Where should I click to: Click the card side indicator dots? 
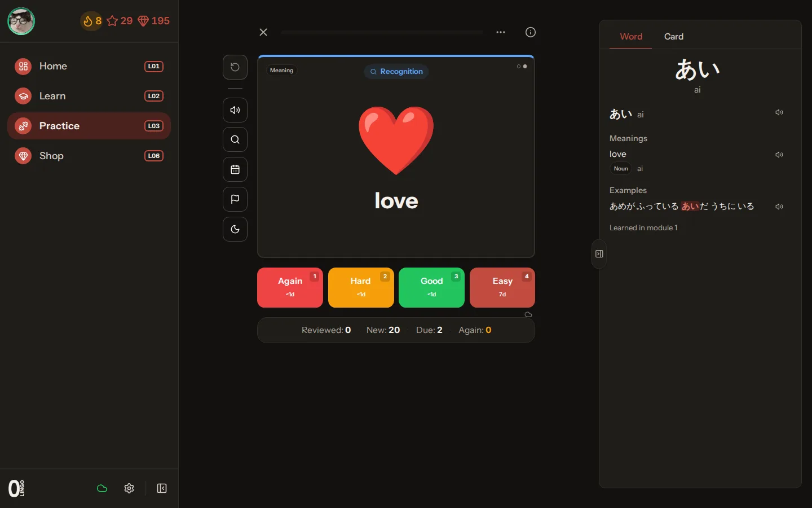coord(522,67)
